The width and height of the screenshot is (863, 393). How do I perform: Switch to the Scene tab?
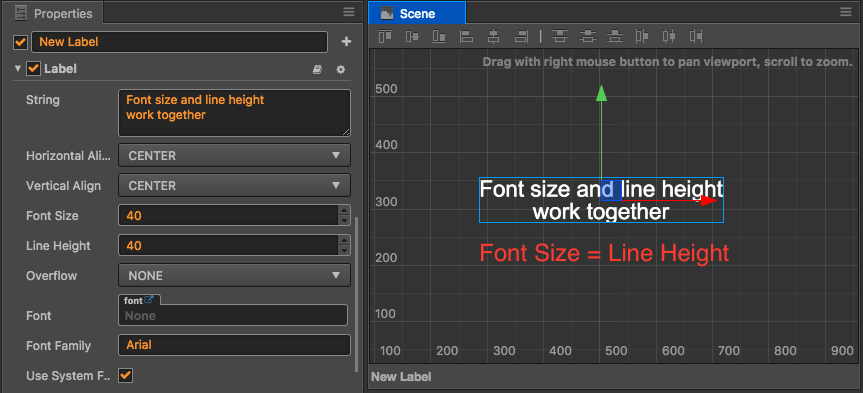tap(417, 13)
